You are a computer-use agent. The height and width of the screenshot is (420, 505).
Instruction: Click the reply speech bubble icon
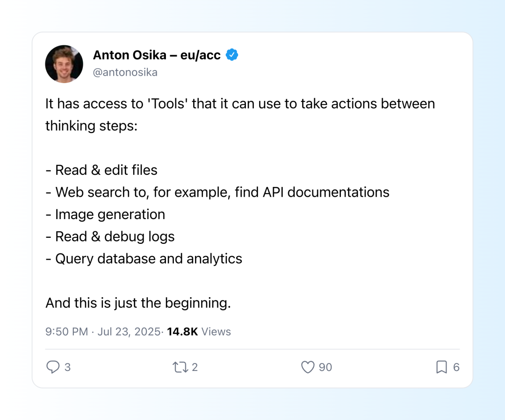pyautogui.click(x=53, y=367)
